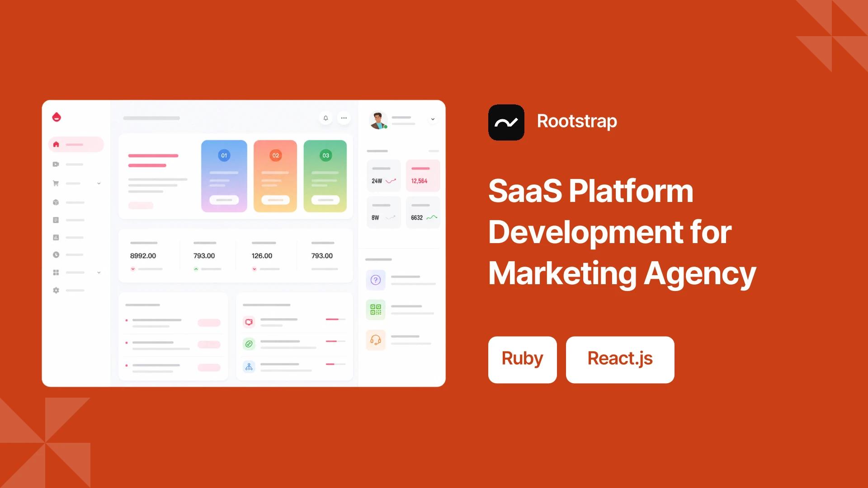Expand the chevron beside the cart menu item
Viewport: 868px width, 488px height.
tap(99, 183)
